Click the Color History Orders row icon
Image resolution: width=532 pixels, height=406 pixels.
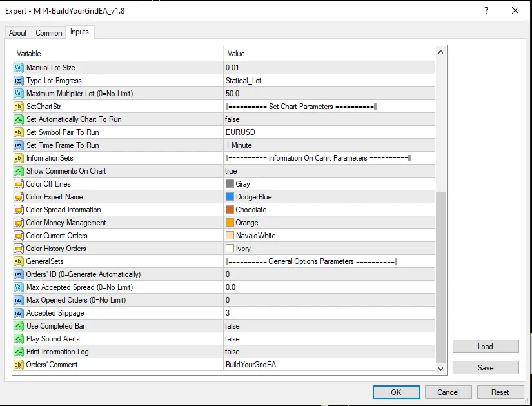click(18, 249)
